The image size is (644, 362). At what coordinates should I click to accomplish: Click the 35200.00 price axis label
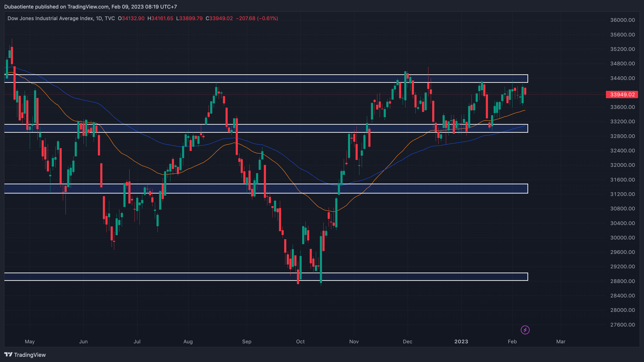coord(622,49)
